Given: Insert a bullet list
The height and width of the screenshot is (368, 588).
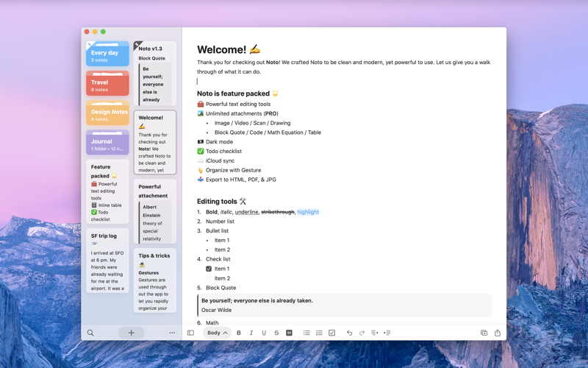Looking at the screenshot, I should tap(306, 333).
